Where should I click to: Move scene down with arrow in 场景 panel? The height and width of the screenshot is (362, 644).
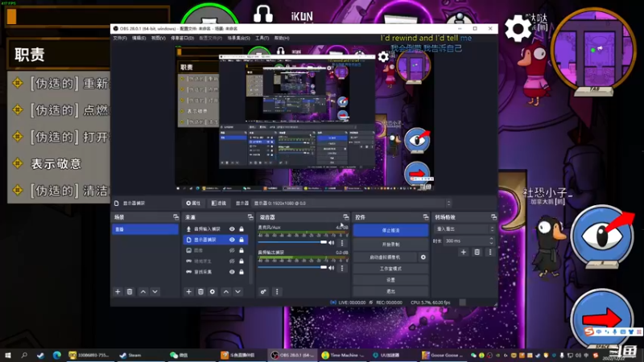(x=155, y=291)
